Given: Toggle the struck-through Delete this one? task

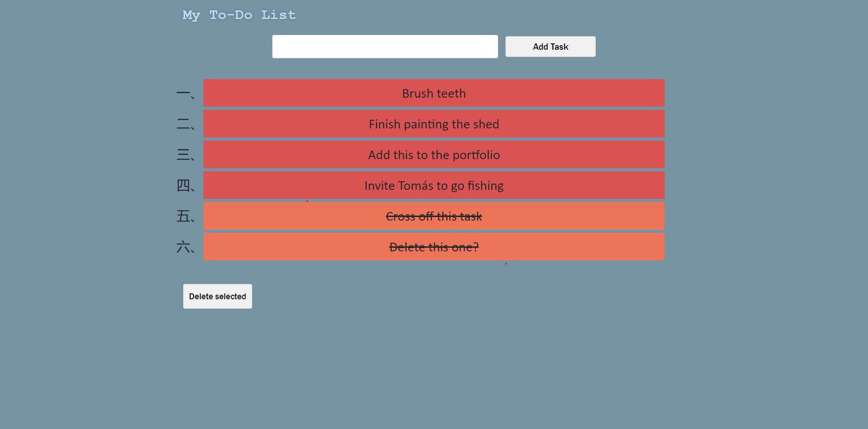Looking at the screenshot, I should pos(434,247).
